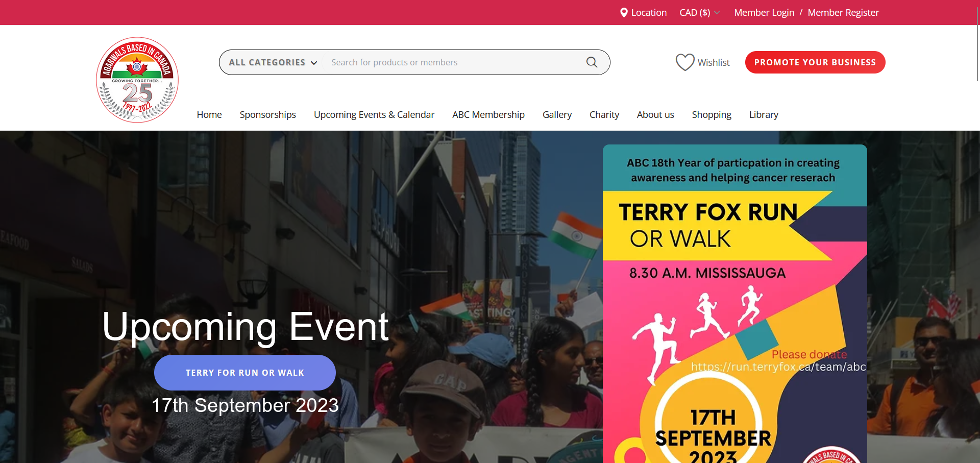Expand the All Categories dropdown
The height and width of the screenshot is (463, 980).
tap(273, 62)
